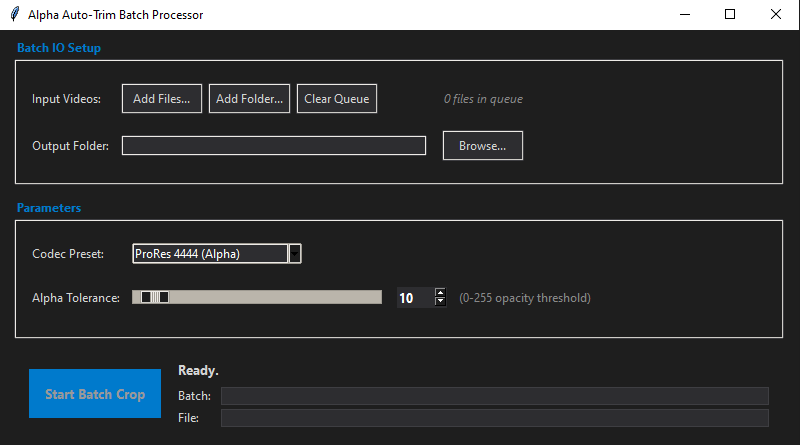This screenshot has height=445, width=800.
Task: Click the Add Folder... button
Action: (x=249, y=99)
